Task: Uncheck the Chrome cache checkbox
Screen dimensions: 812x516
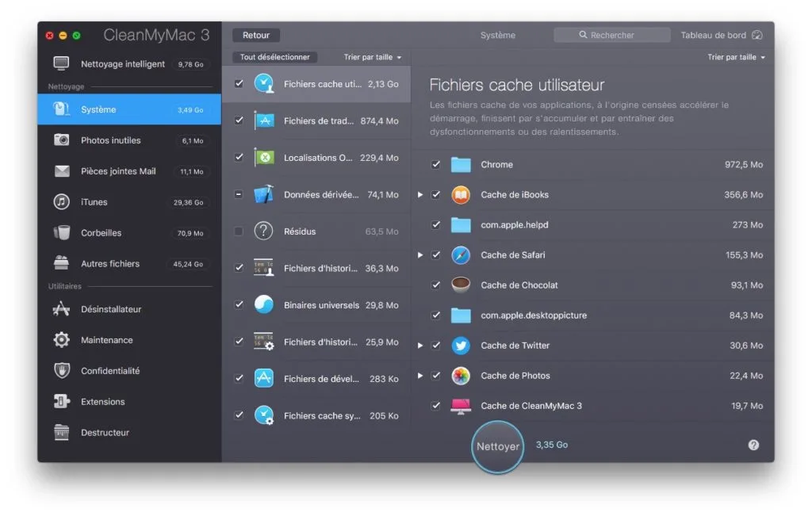Action: (436, 164)
